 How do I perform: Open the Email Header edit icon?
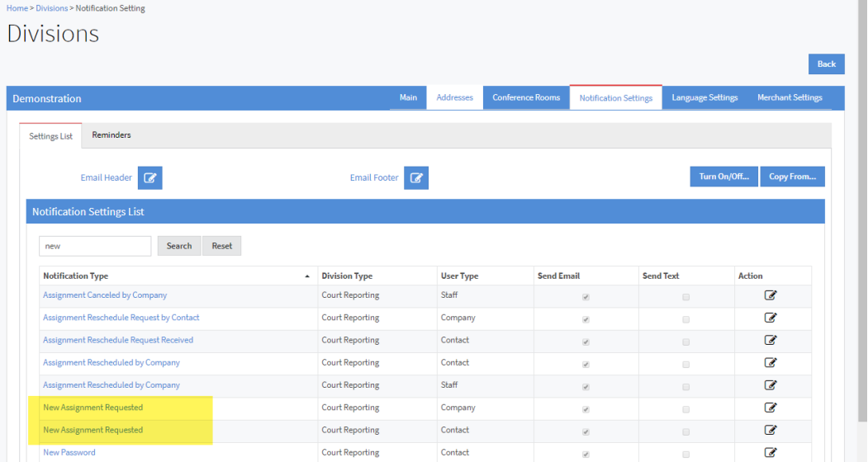pos(150,177)
